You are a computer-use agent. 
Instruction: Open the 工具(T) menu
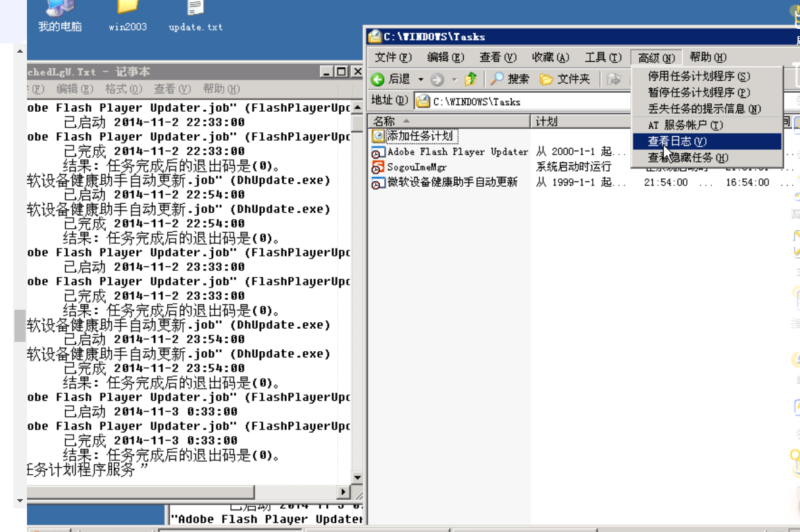[603, 58]
